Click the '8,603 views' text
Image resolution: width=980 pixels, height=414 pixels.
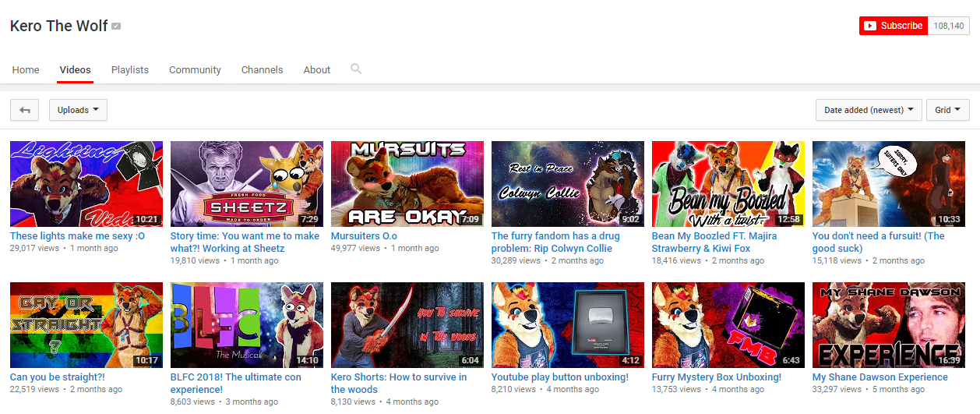(x=192, y=402)
